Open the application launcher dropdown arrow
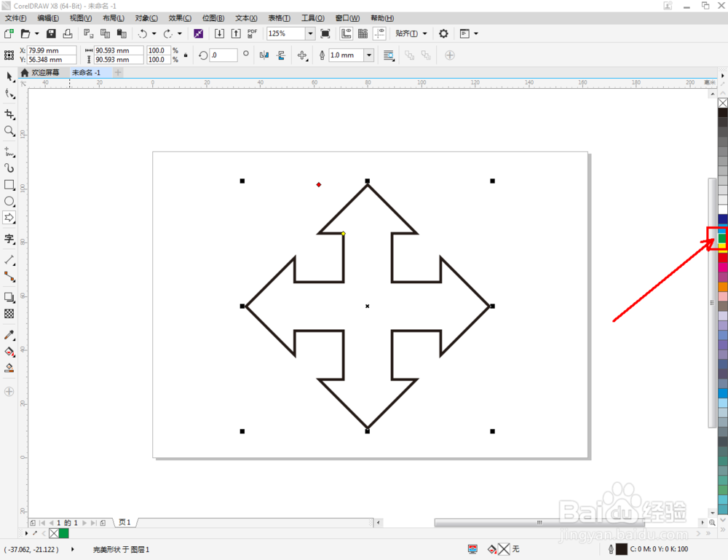Screen dimensions: 728x560 (476, 33)
